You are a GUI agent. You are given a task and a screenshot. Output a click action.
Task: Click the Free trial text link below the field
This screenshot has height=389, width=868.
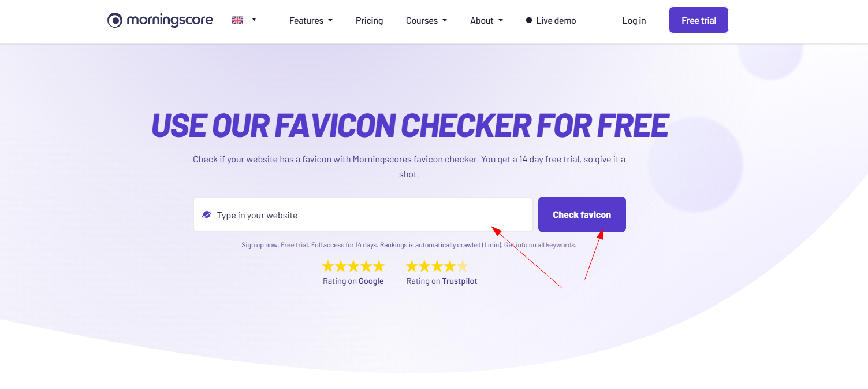(x=295, y=244)
